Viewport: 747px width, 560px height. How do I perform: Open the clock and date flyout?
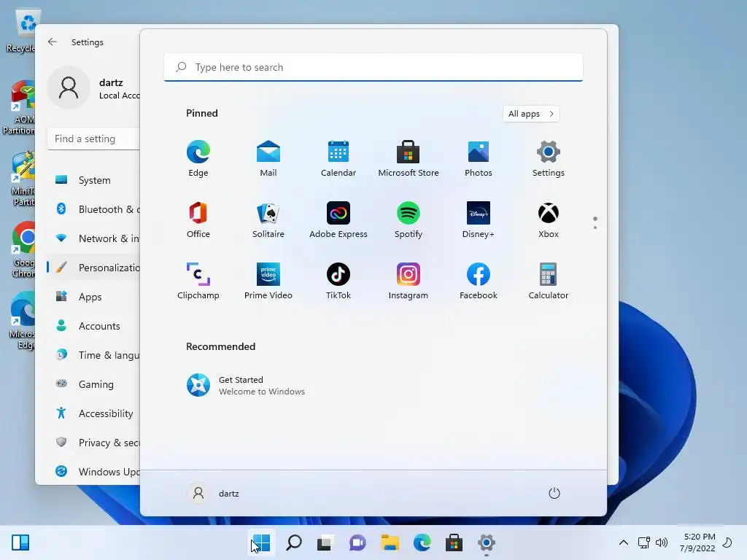[x=697, y=542]
